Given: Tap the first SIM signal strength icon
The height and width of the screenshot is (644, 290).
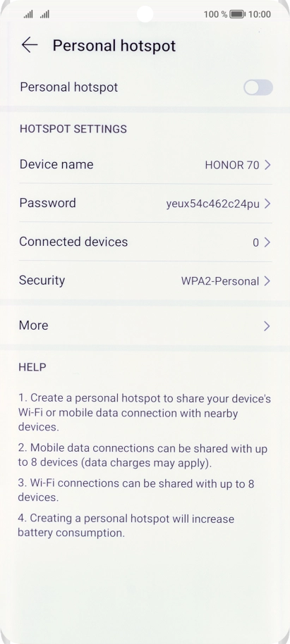Looking at the screenshot, I should [28, 15].
